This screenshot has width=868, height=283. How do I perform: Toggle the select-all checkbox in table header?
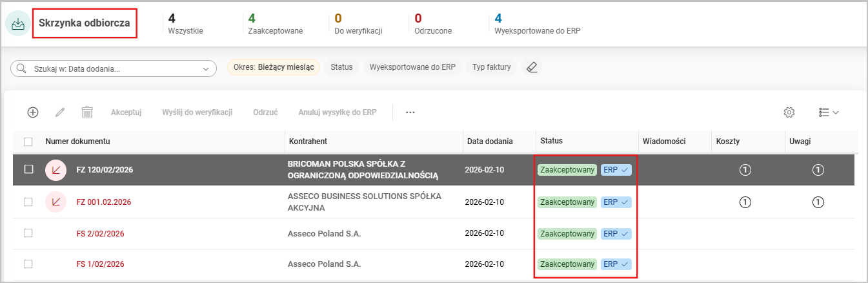28,141
